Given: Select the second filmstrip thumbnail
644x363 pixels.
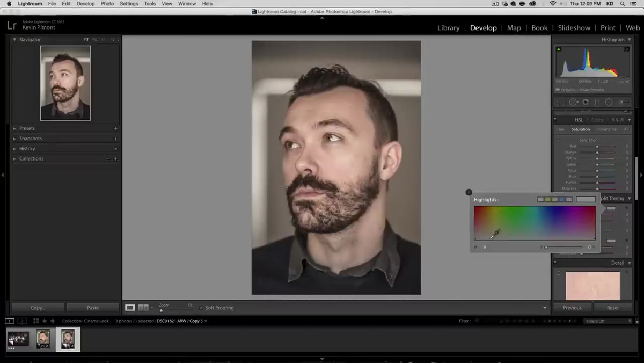Looking at the screenshot, I should point(43,339).
